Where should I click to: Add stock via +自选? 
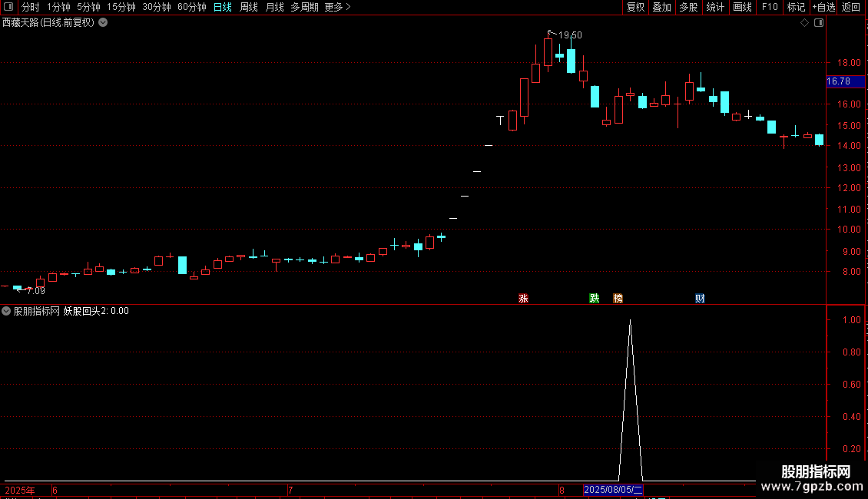[823, 7]
